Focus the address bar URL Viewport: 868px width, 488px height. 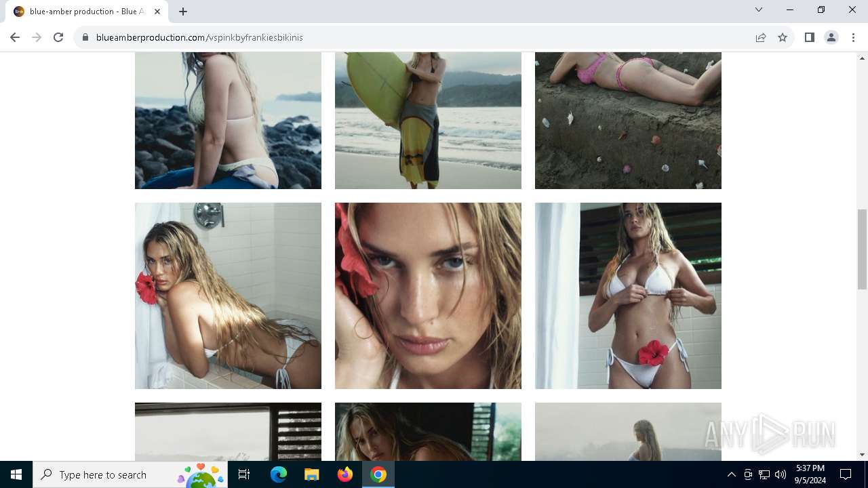(199, 37)
